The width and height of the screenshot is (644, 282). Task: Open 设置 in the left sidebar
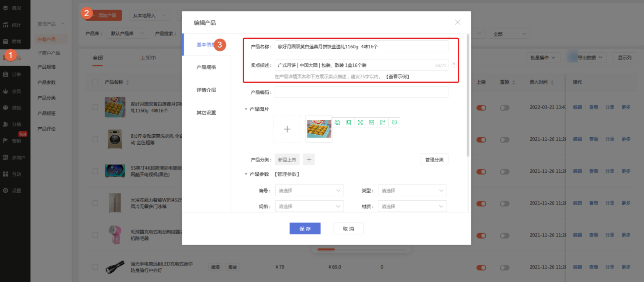point(12,191)
